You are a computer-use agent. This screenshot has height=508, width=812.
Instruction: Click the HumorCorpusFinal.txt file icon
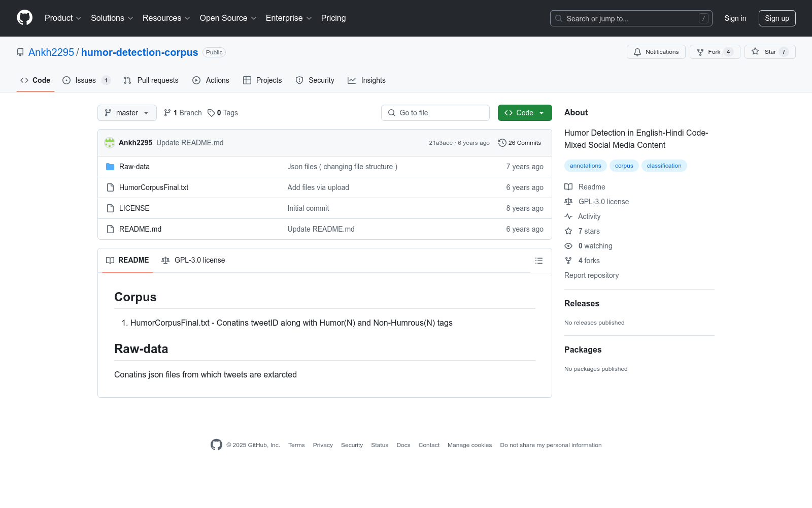tap(110, 187)
